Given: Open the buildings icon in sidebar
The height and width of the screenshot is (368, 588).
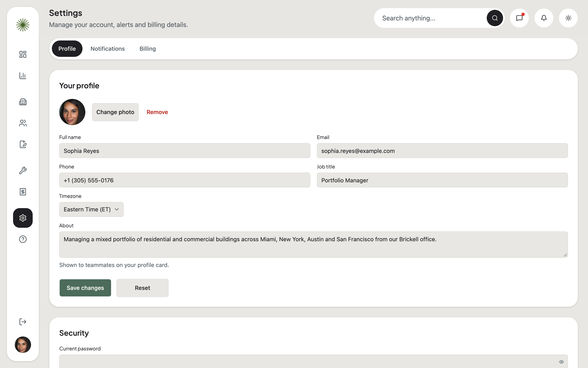Looking at the screenshot, I should 23,102.
